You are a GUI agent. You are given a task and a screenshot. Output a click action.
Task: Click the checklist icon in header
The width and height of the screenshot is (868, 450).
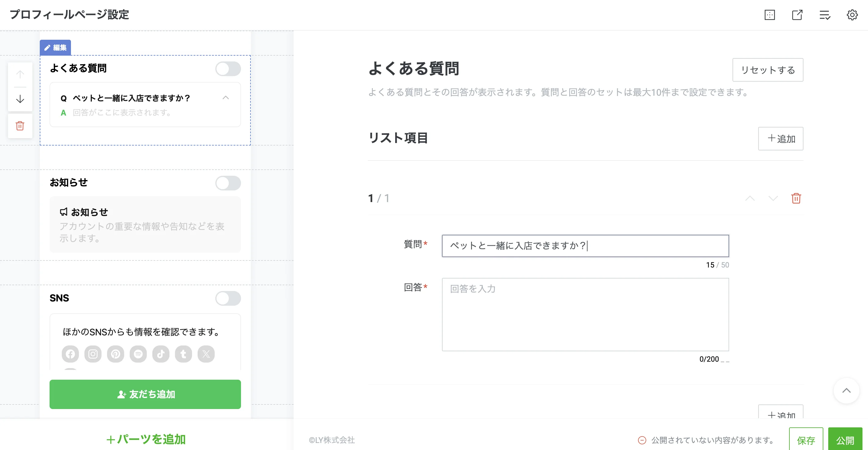click(825, 15)
